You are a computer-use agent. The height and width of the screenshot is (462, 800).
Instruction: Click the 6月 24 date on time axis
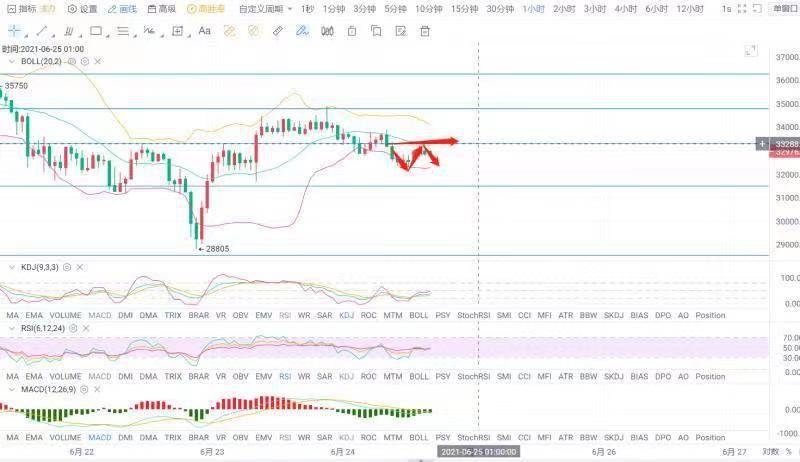[x=342, y=452]
